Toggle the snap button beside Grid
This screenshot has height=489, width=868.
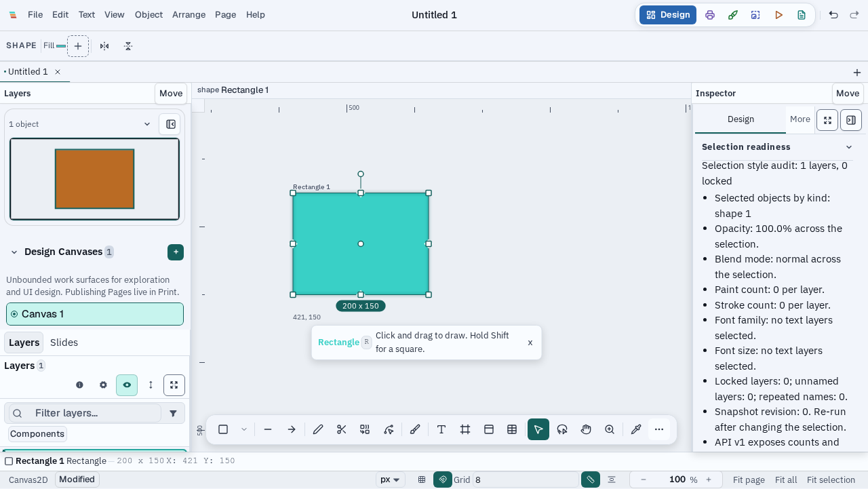coord(443,480)
